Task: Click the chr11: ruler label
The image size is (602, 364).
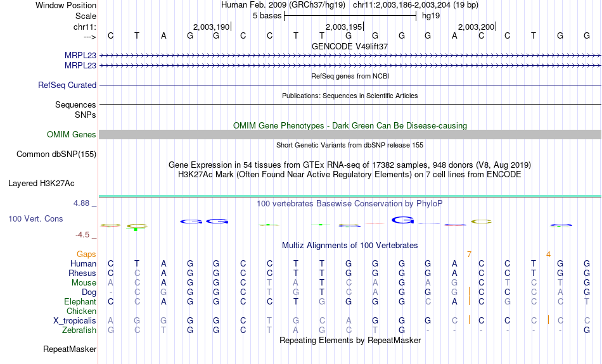Action: point(84,27)
